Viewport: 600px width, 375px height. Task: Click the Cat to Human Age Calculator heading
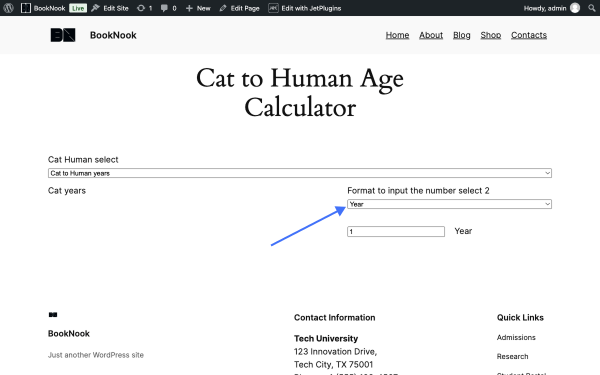(300, 93)
